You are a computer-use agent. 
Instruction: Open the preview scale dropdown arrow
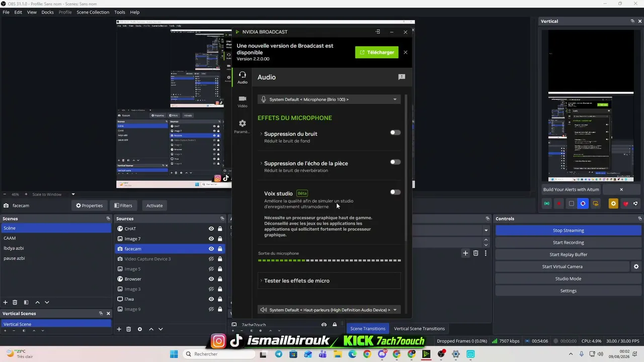73,195
